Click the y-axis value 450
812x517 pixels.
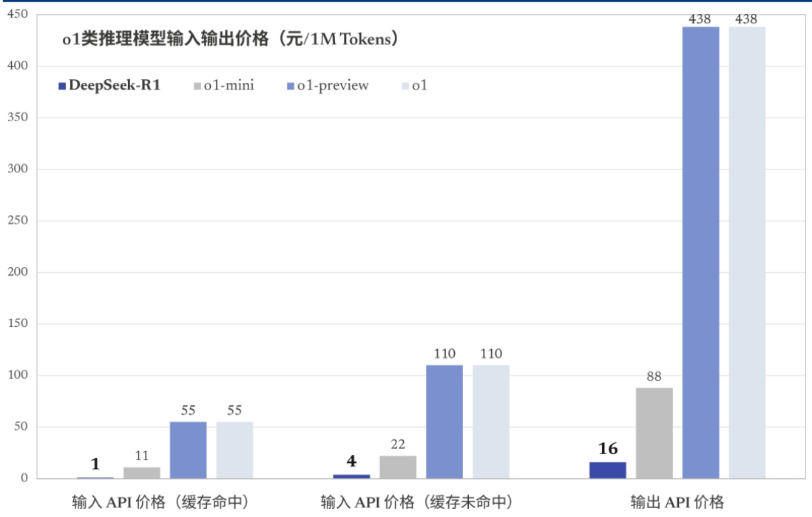point(18,15)
